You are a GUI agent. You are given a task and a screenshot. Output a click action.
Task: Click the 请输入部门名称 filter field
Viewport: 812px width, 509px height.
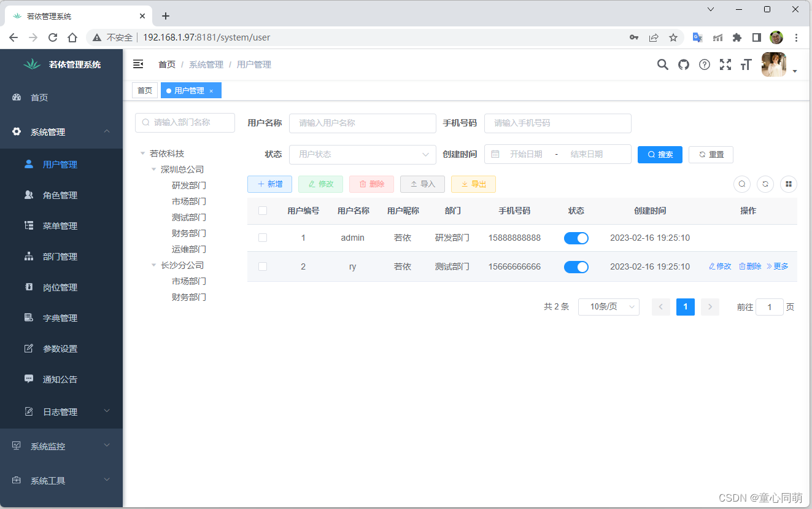[x=185, y=122]
